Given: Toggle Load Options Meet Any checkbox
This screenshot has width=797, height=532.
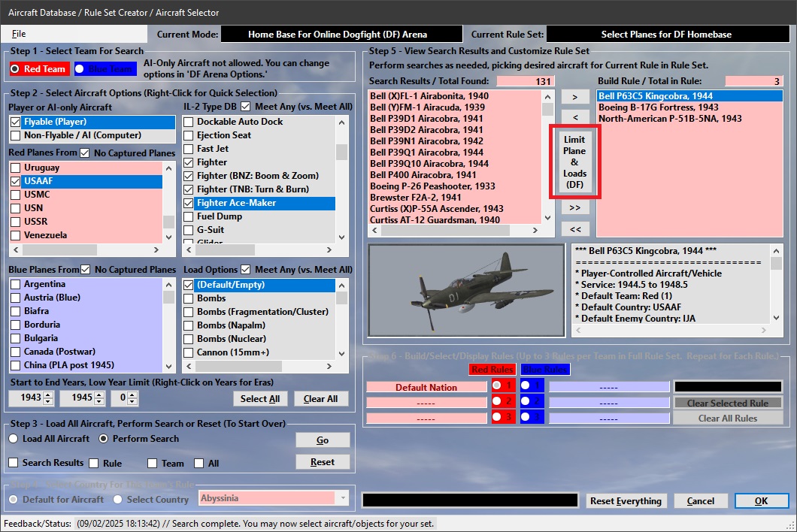Looking at the screenshot, I should point(246,270).
